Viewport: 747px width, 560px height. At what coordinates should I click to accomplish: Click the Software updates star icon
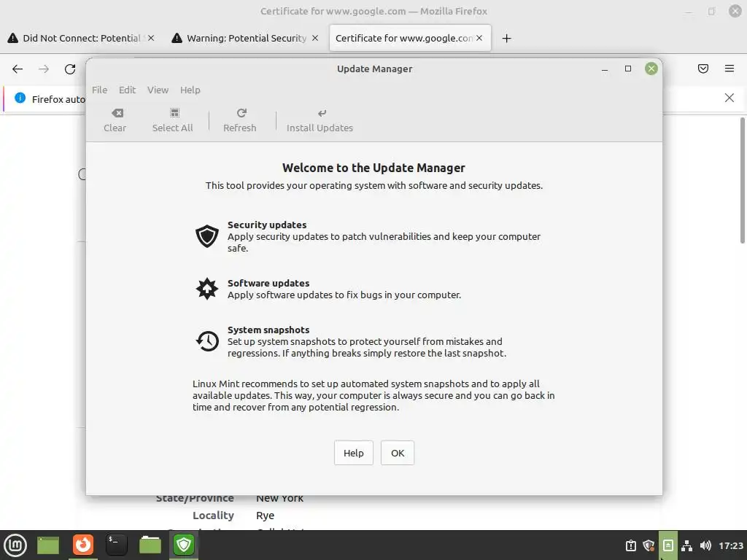click(206, 289)
